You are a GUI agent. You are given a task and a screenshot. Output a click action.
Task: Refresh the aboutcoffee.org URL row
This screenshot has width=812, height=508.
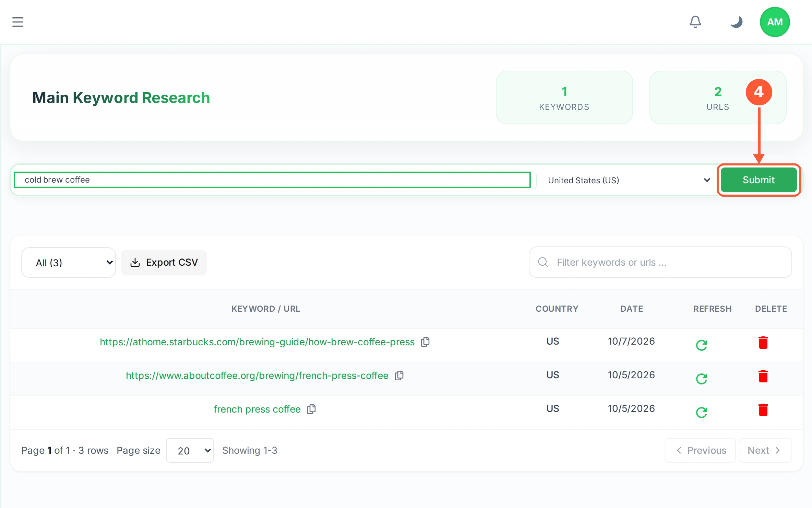click(x=702, y=379)
